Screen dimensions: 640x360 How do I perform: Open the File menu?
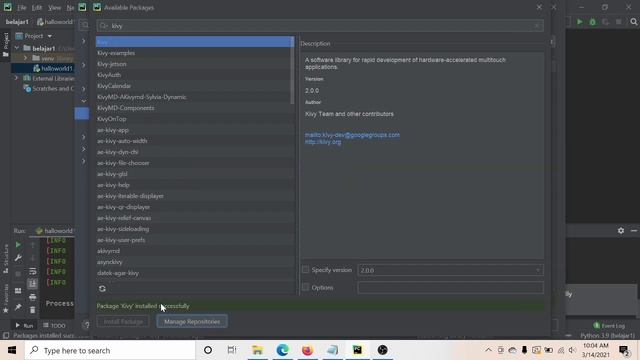pos(22,8)
